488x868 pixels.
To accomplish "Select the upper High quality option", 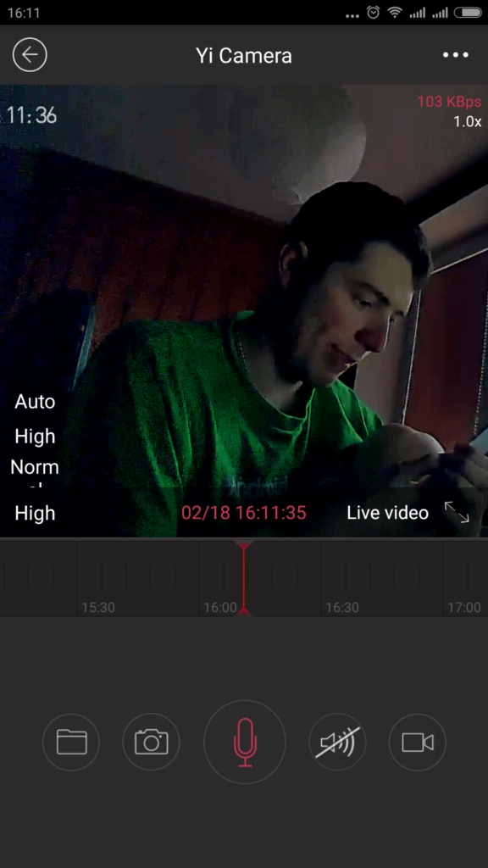I will [35, 437].
